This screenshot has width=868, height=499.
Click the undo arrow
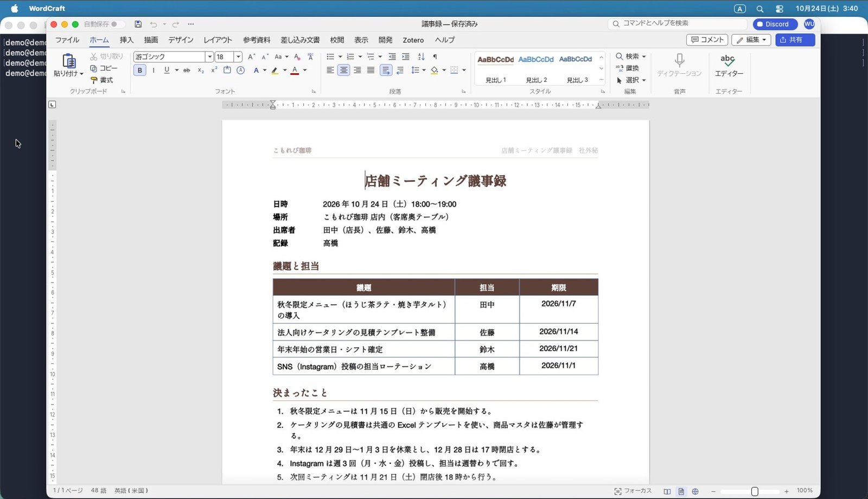click(154, 24)
